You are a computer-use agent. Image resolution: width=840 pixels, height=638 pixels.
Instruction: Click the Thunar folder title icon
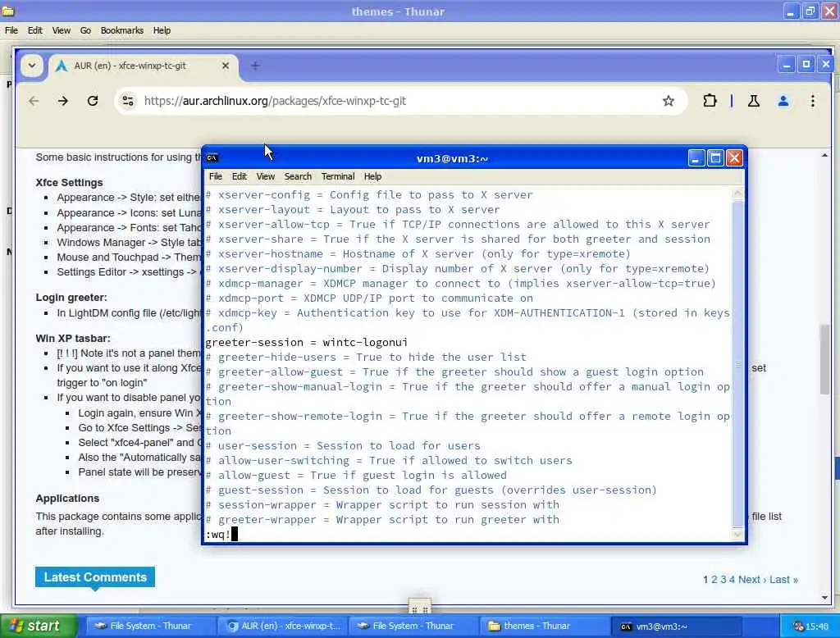click(x=7, y=10)
